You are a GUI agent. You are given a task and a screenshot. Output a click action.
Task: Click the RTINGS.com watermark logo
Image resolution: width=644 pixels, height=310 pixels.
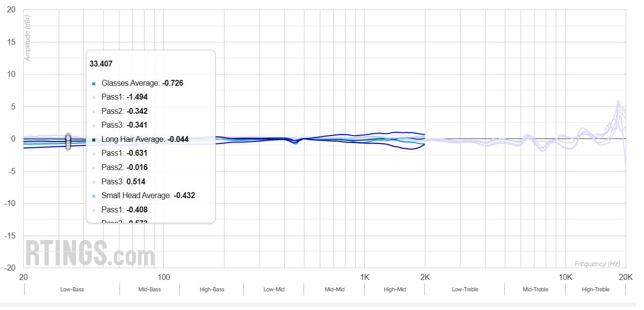(x=90, y=253)
